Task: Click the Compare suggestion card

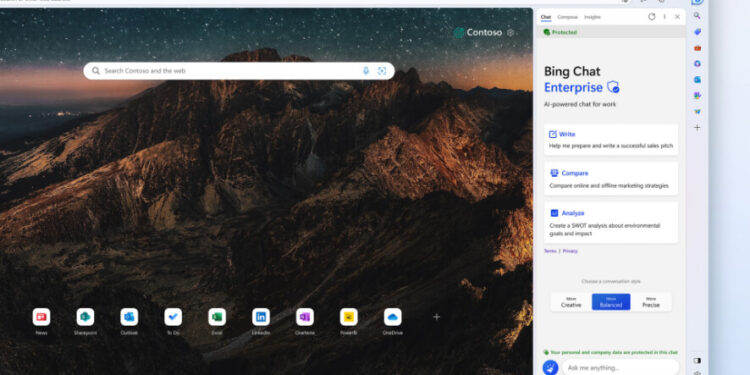Action: [x=611, y=179]
